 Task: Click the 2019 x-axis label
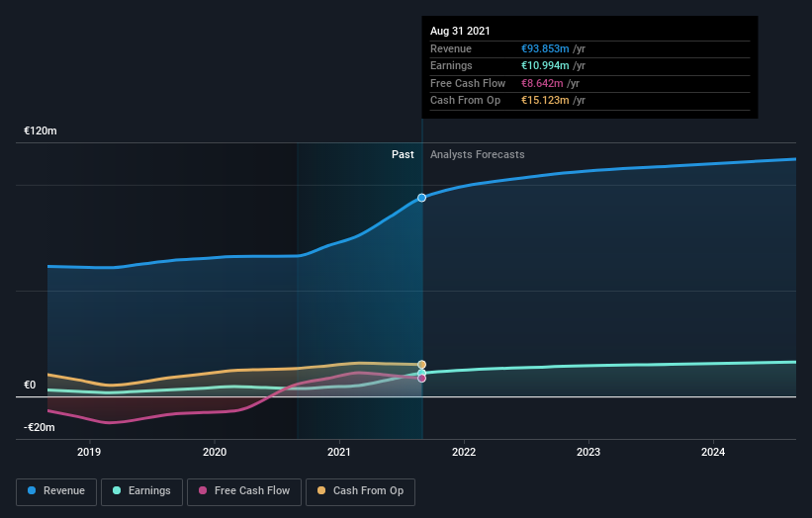pos(89,452)
